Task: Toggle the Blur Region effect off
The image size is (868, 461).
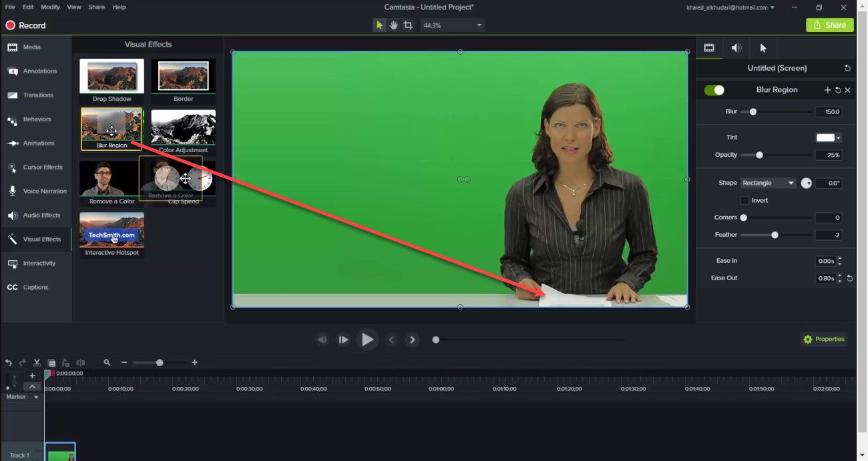Action: [x=714, y=90]
